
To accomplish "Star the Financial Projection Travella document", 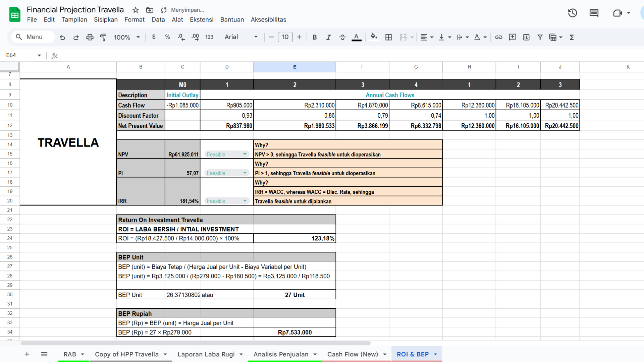I will point(136,10).
